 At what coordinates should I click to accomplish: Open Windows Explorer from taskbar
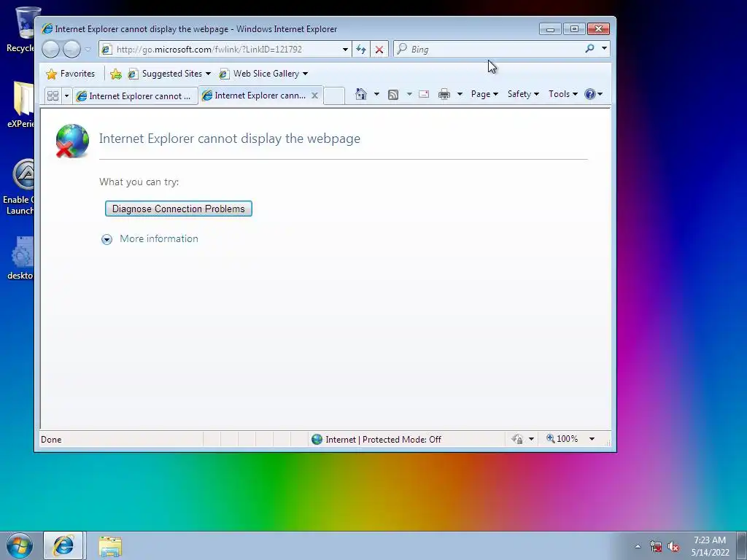tap(111, 546)
